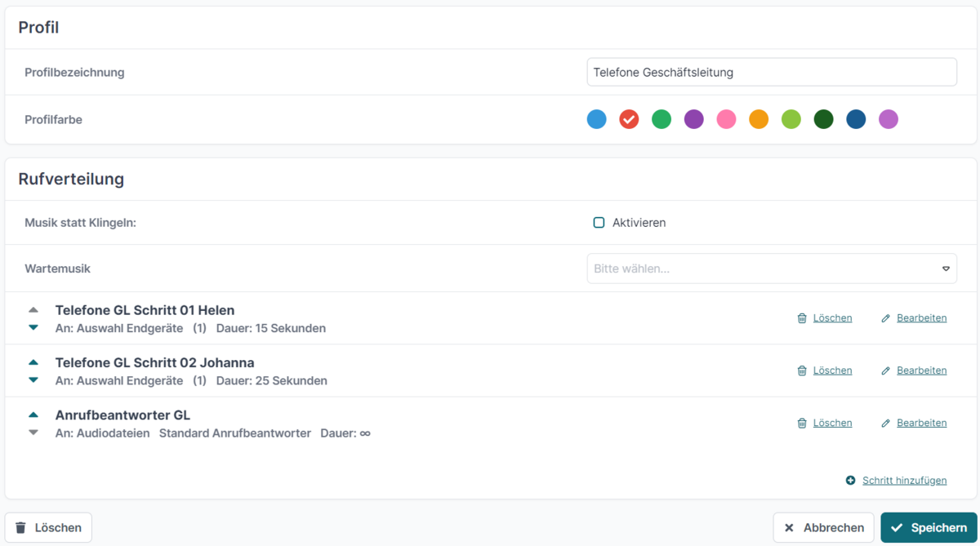Click Bearbeiten for Helen step
The image size is (980, 546).
[x=921, y=318]
